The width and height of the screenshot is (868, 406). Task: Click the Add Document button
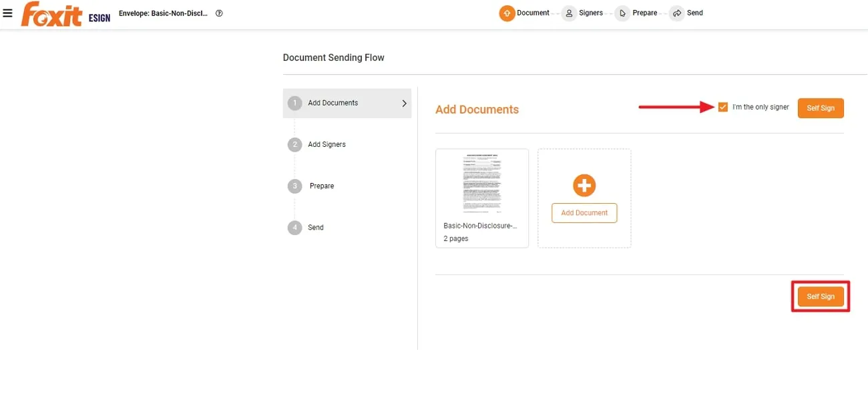[x=584, y=213]
